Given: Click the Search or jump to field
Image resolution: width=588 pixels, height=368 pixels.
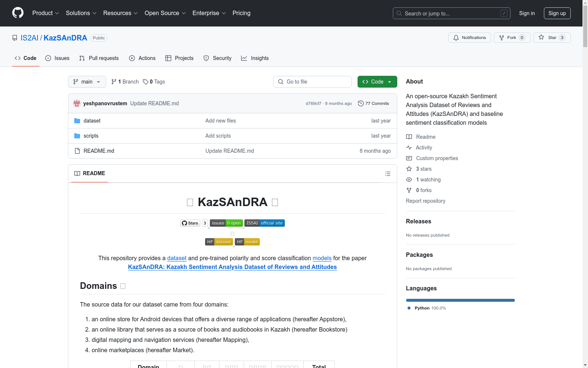Looking at the screenshot, I should pos(452,13).
